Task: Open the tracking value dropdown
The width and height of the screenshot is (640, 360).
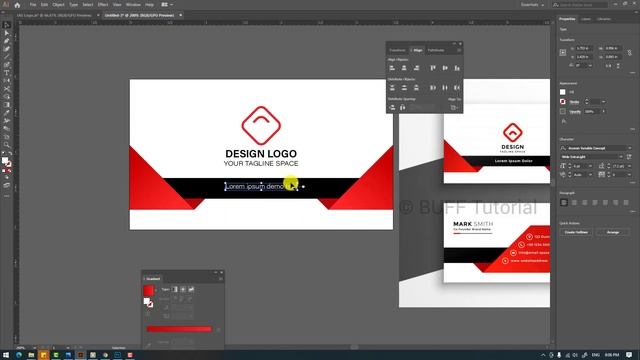Action: 629,175
